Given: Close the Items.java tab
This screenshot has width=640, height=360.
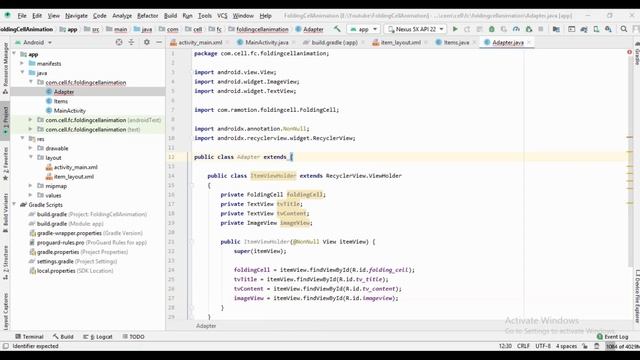Looking at the screenshot, I should point(474,42).
